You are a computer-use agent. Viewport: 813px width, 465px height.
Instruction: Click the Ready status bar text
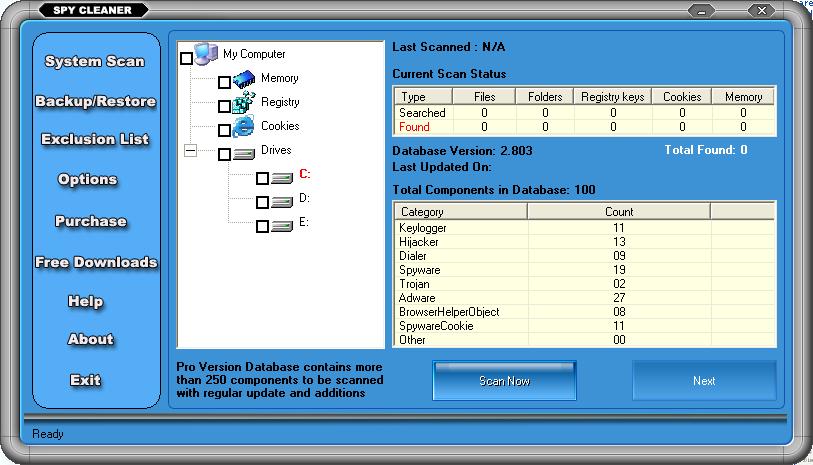[48, 434]
